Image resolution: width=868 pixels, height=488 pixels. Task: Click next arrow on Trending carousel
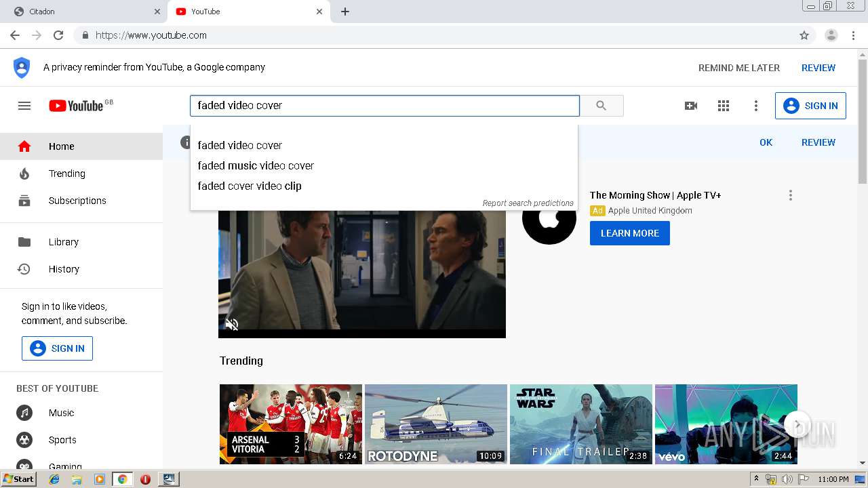[x=797, y=425]
